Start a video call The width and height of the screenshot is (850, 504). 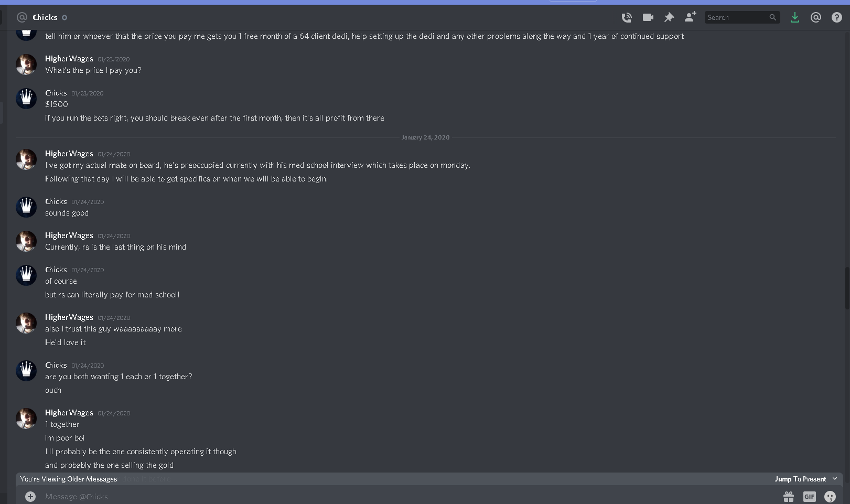pos(648,17)
